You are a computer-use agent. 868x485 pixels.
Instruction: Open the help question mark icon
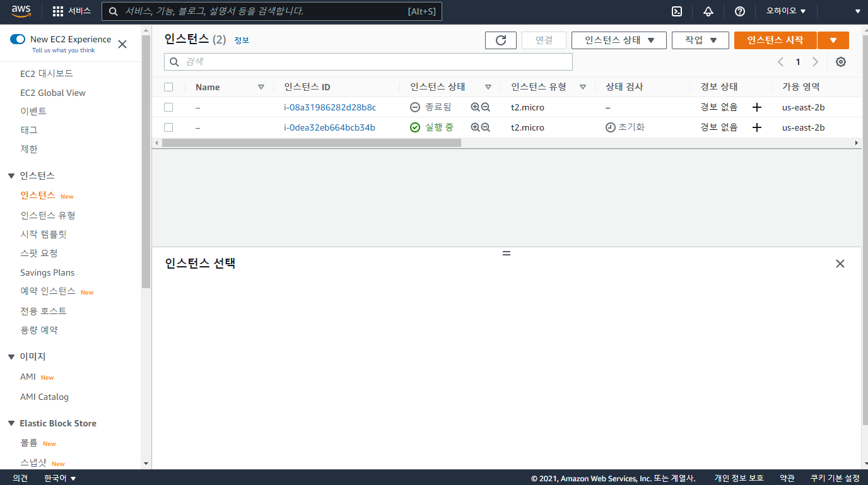740,11
